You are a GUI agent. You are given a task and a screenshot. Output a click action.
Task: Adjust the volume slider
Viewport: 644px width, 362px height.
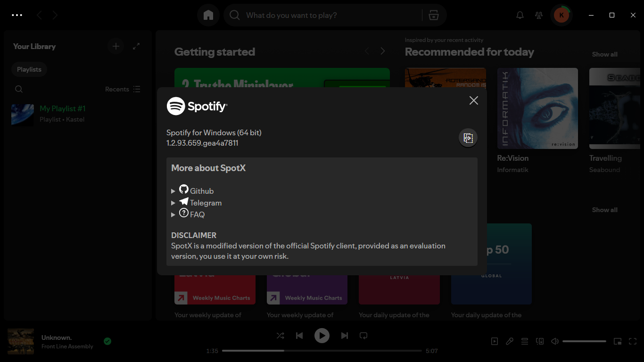584,341
